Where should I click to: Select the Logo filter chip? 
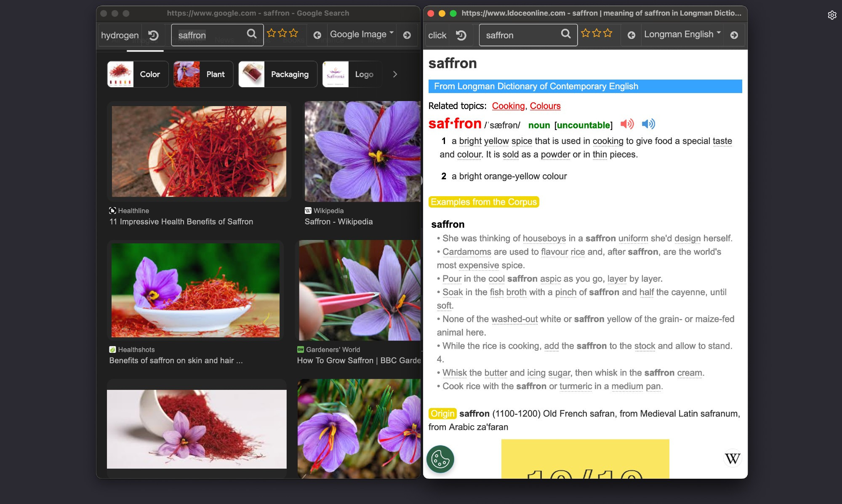coord(352,74)
